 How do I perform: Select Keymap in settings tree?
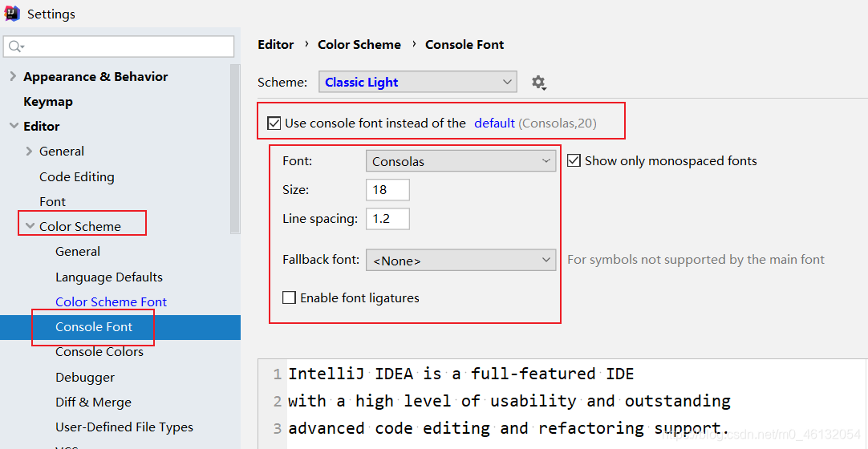[48, 102]
